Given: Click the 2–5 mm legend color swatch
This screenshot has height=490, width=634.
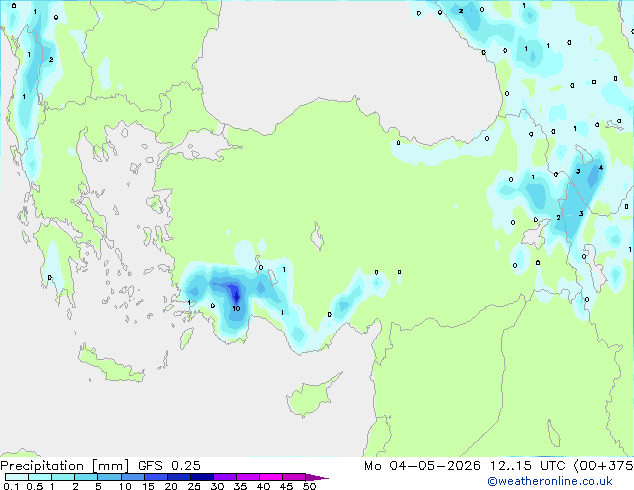Looking at the screenshot, I should click(x=86, y=477).
